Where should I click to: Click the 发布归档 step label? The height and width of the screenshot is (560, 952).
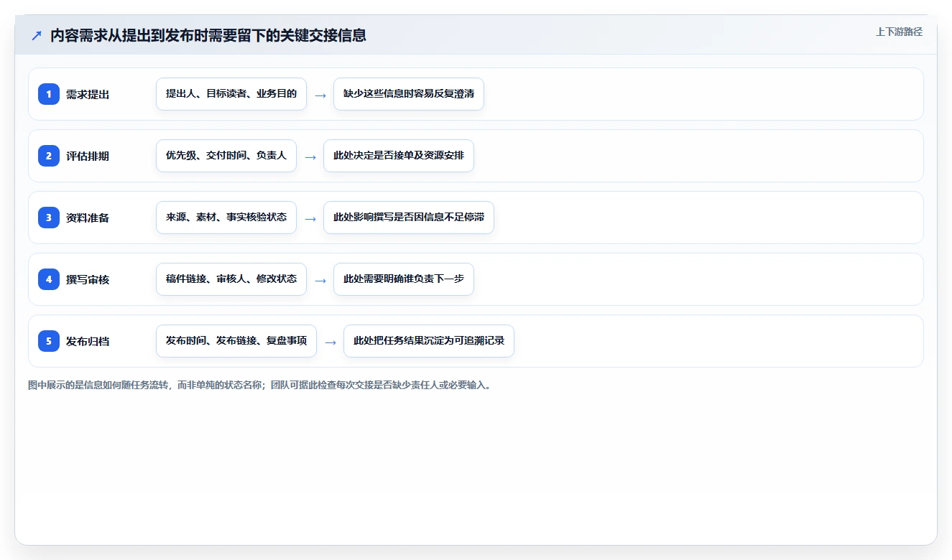[88, 341]
